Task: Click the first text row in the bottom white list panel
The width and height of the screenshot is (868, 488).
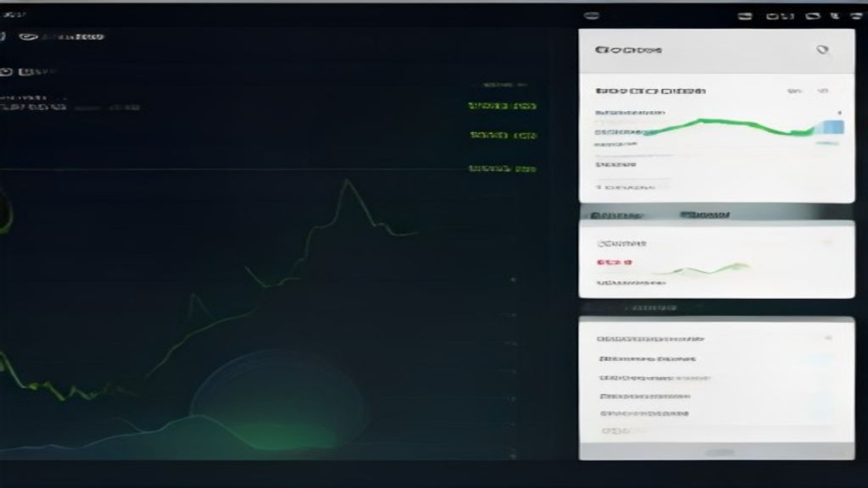Action: click(x=650, y=339)
